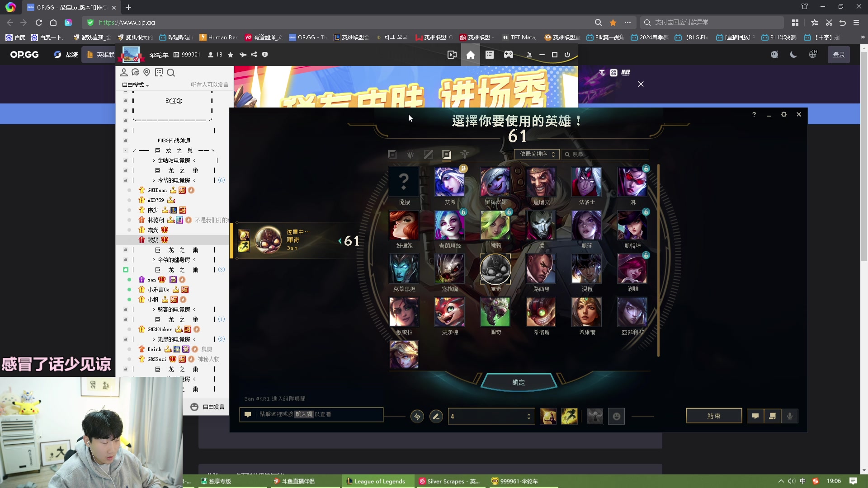The height and width of the screenshot is (488, 868).
Task: Select the top lane role filter icon
Action: pos(392,155)
